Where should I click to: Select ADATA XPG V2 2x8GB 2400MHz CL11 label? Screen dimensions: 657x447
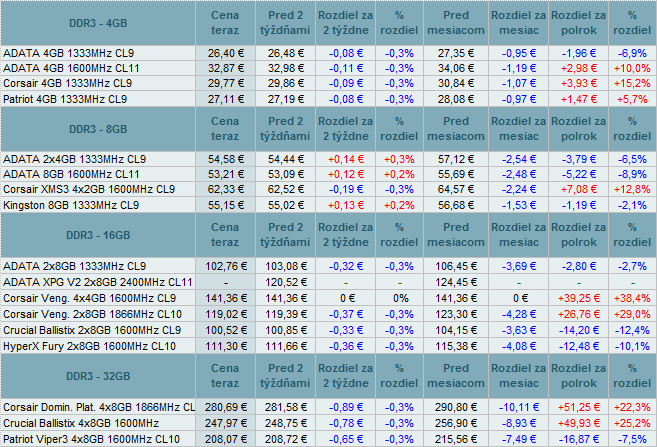click(98, 282)
